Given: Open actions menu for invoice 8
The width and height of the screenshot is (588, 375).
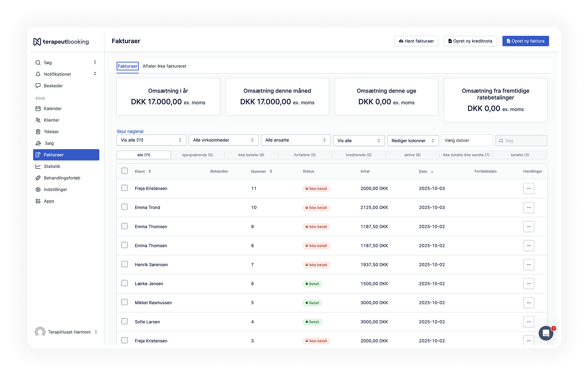Looking at the screenshot, I should pyautogui.click(x=529, y=246).
